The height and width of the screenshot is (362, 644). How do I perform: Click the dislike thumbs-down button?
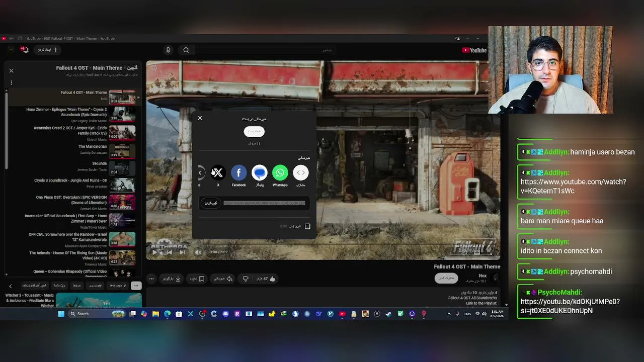[x=246, y=279]
